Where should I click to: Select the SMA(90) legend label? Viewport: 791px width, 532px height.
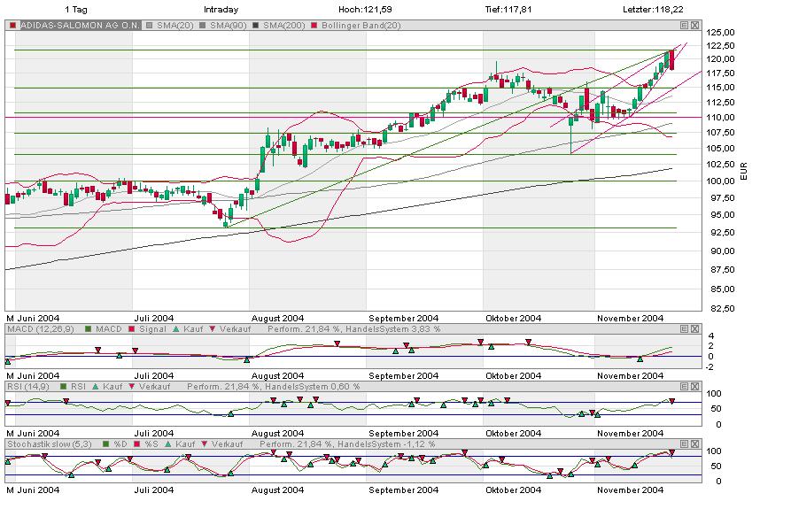(x=228, y=25)
